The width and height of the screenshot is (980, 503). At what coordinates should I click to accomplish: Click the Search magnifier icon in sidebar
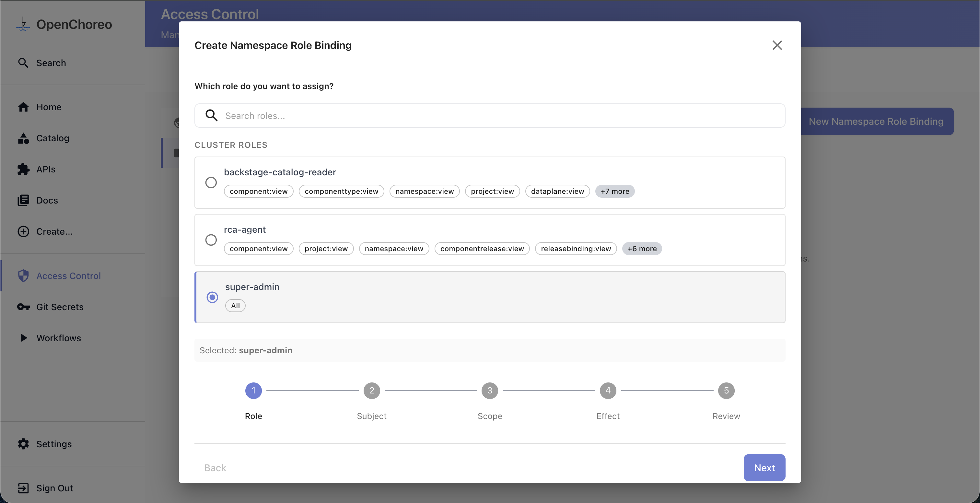coord(23,63)
